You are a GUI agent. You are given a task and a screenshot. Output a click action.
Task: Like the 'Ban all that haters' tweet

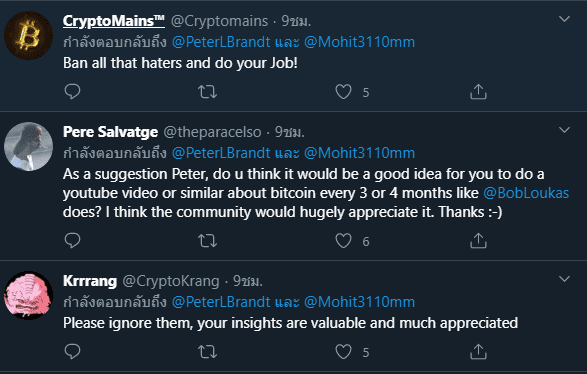(343, 92)
